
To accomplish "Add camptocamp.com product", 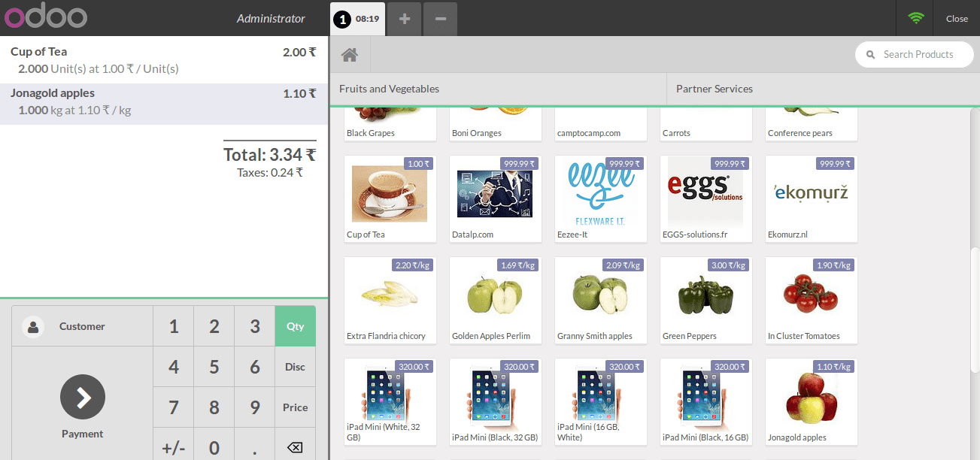I will coord(601,124).
